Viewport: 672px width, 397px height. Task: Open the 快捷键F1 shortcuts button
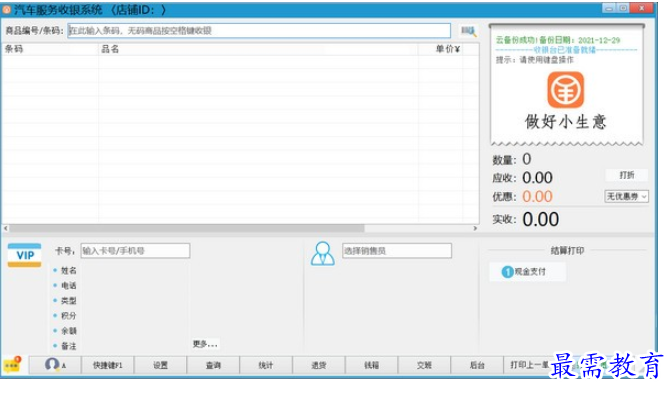click(108, 365)
